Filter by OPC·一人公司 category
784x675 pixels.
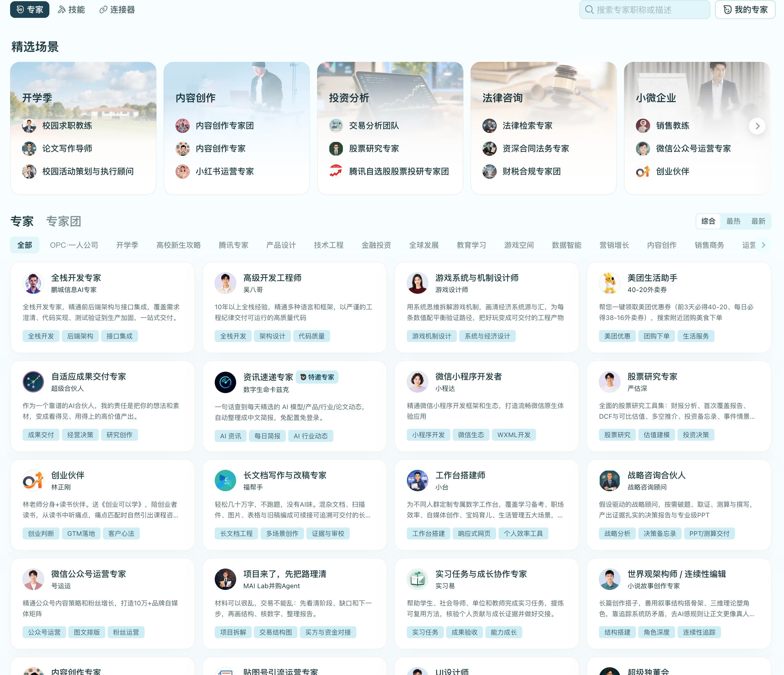pos(74,245)
